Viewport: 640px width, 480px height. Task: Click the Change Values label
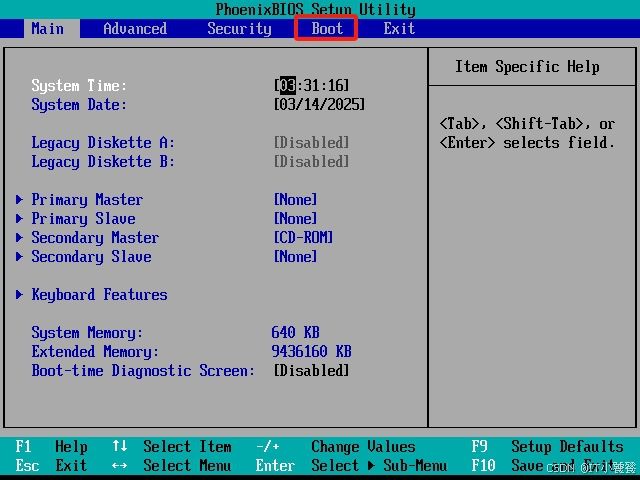[363, 447]
